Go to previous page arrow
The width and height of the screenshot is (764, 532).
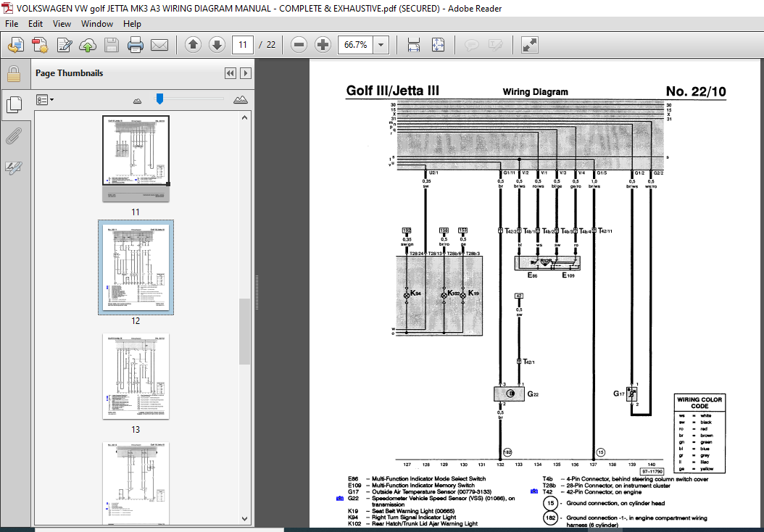coord(193,45)
